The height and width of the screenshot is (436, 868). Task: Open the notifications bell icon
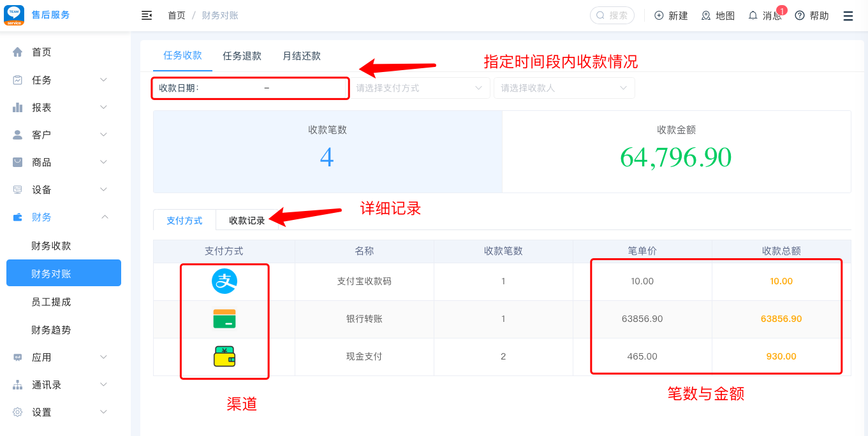pos(753,15)
